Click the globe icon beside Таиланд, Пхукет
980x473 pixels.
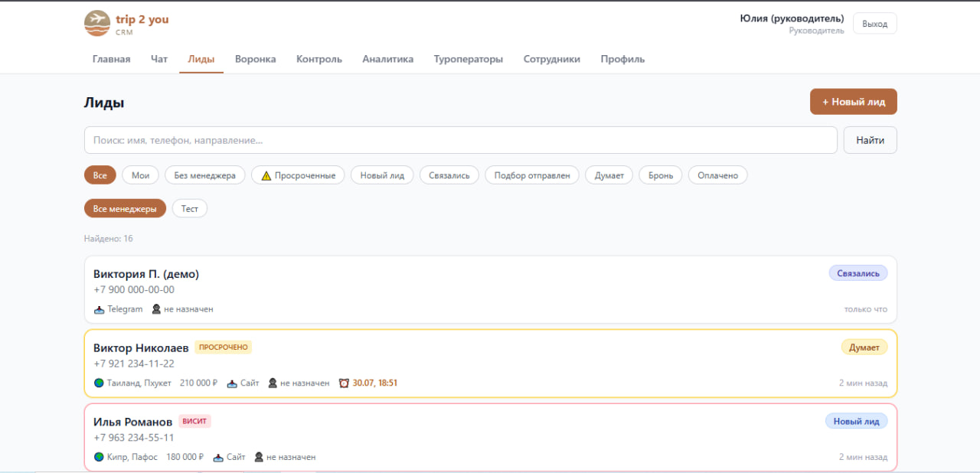pos(99,383)
